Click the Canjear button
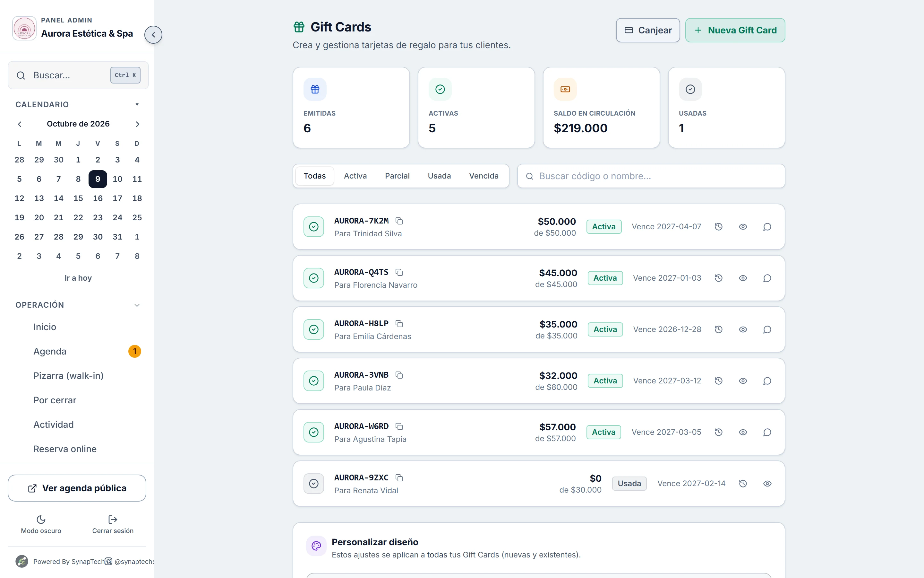924x578 pixels. [x=647, y=30]
